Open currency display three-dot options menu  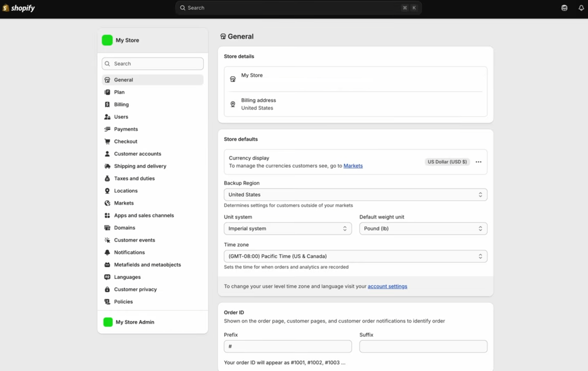[x=478, y=162]
